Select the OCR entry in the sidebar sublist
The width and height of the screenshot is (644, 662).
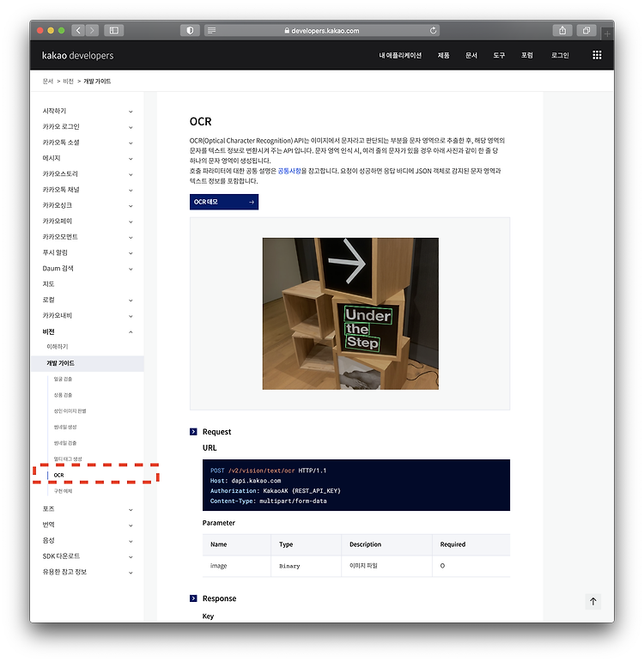pyautogui.click(x=58, y=475)
